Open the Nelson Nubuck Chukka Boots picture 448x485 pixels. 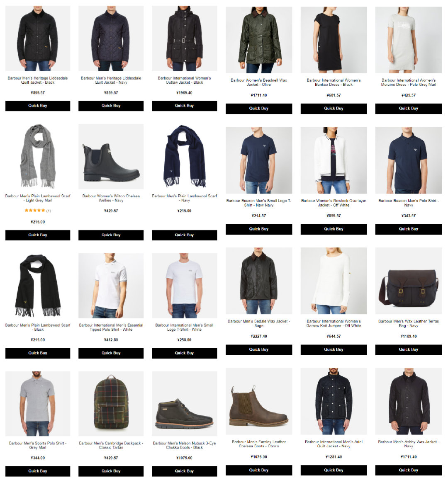click(184, 404)
